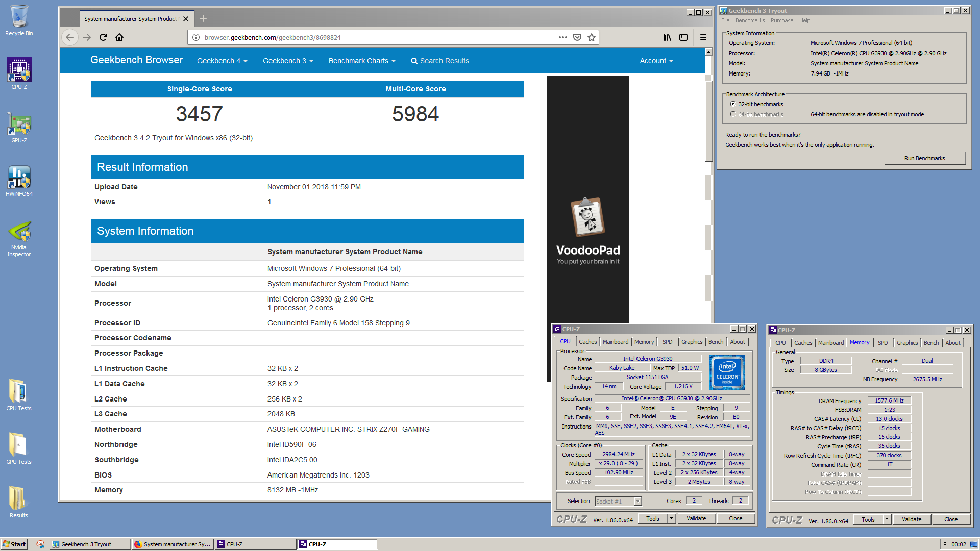Switch to Geekbench 3 Tryout taskbar item

tap(90, 544)
